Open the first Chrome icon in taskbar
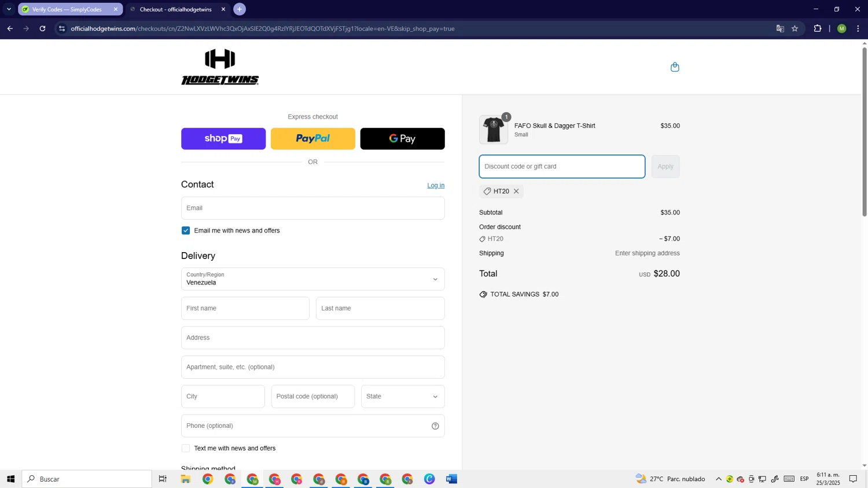868x488 pixels. click(x=208, y=479)
